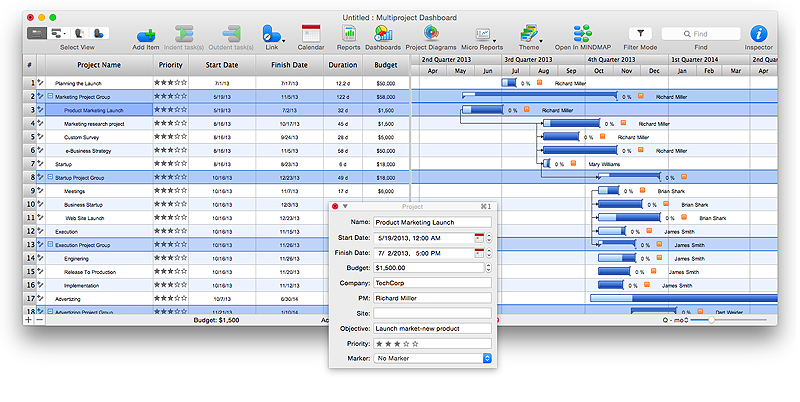The width and height of the screenshot is (800, 402).
Task: Click the Add Item toolbar icon
Action: pos(145,34)
